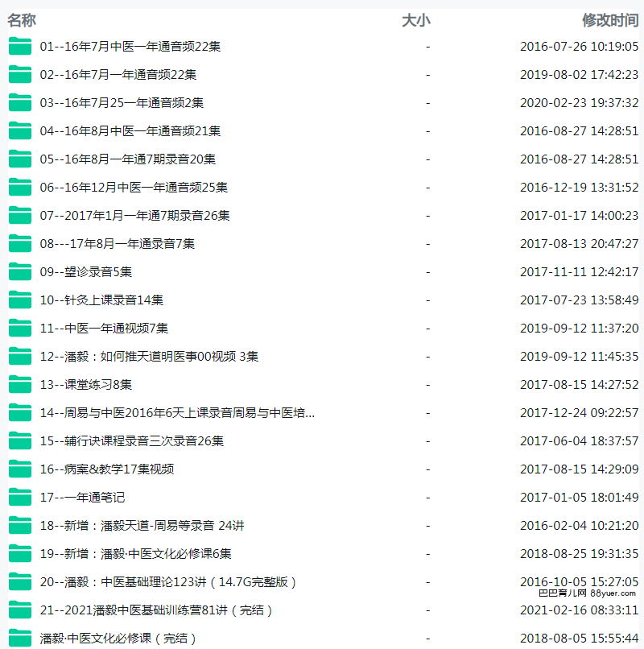Open 04--16年8月中医一年通音频21集 folder
This screenshot has width=644, height=649.
tap(130, 130)
